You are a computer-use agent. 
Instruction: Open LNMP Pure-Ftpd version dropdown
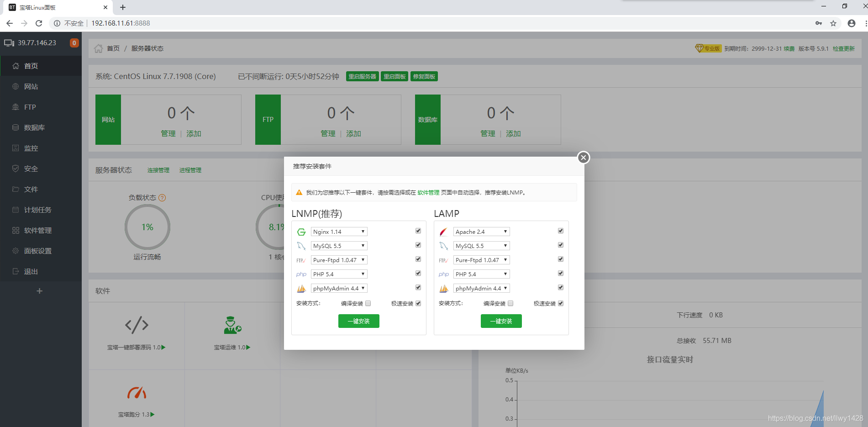click(339, 260)
